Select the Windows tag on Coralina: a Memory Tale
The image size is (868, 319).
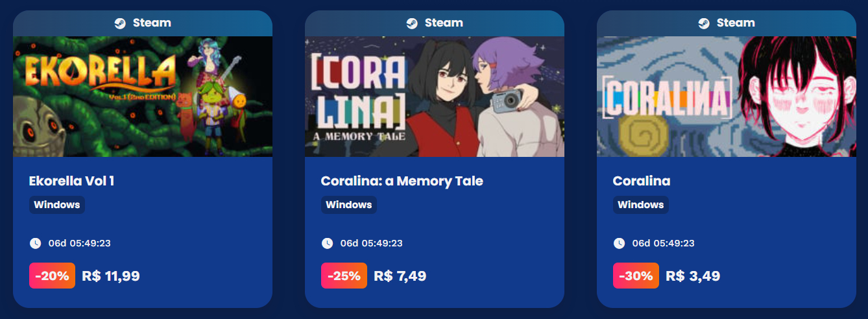(x=349, y=205)
